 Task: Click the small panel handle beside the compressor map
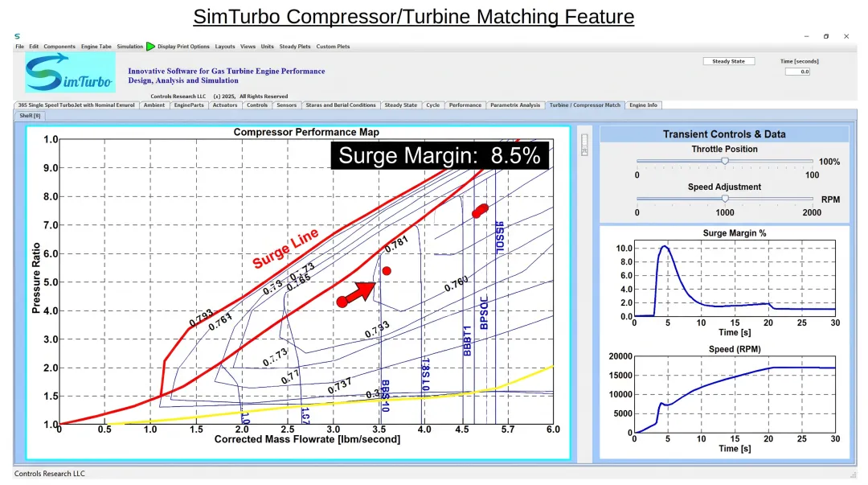coord(584,145)
